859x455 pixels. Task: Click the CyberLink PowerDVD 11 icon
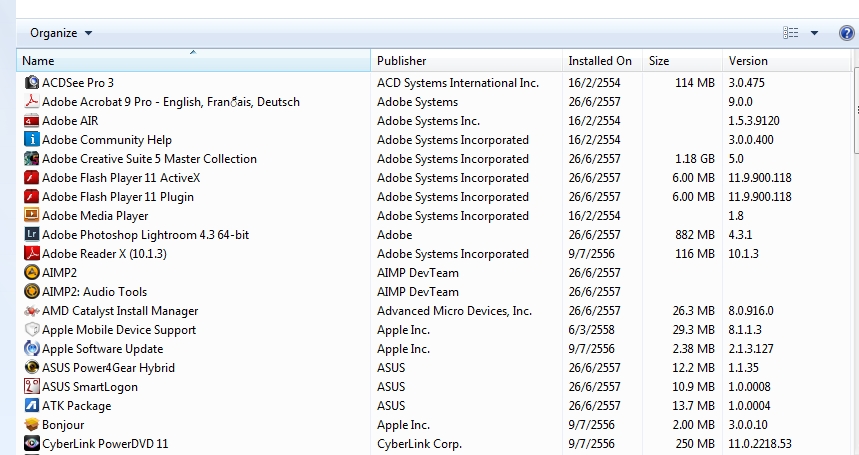[32, 444]
